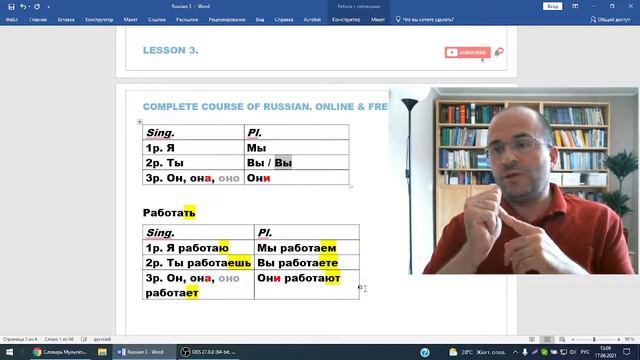Image resolution: width=640 pixels, height=360 pixels.
Task: Click the word count in status bar
Action: click(x=59, y=339)
